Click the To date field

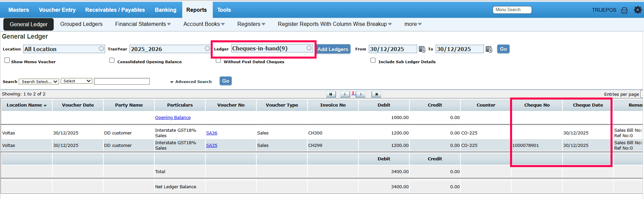(x=460, y=49)
